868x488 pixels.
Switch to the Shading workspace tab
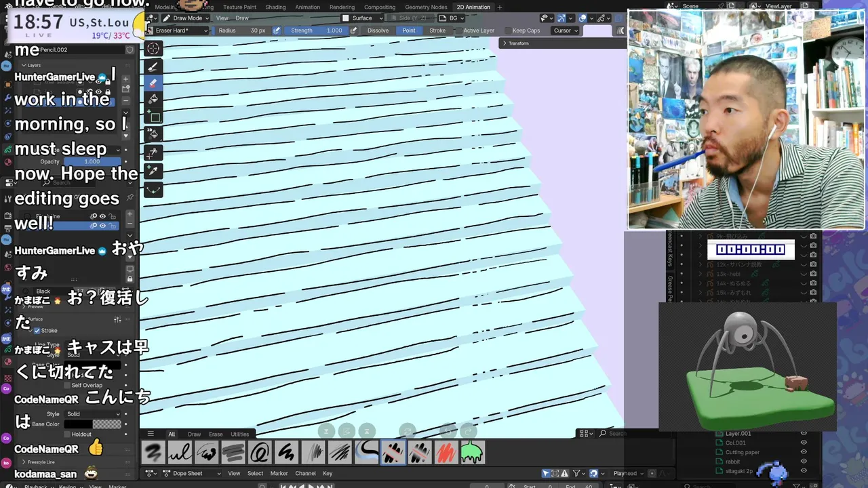[x=275, y=7]
